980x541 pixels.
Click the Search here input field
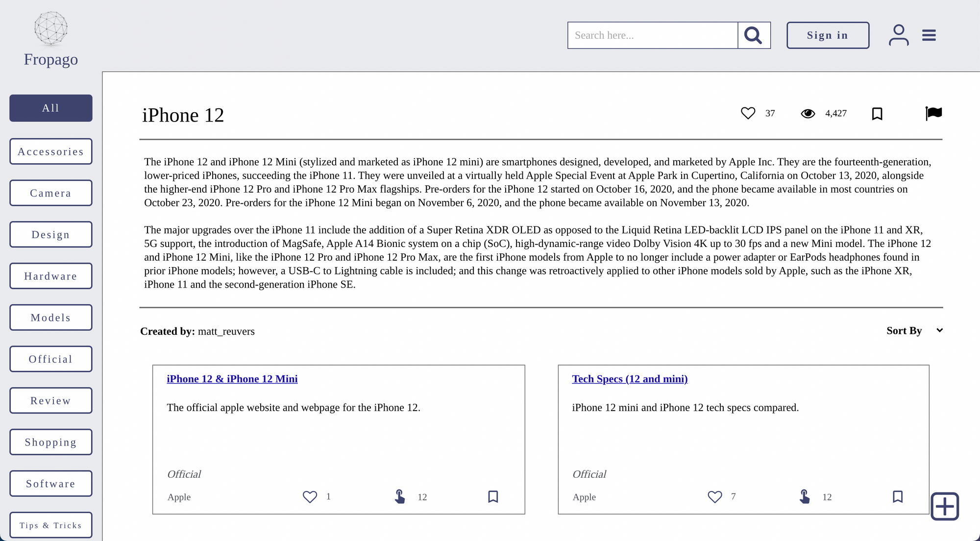pos(653,35)
